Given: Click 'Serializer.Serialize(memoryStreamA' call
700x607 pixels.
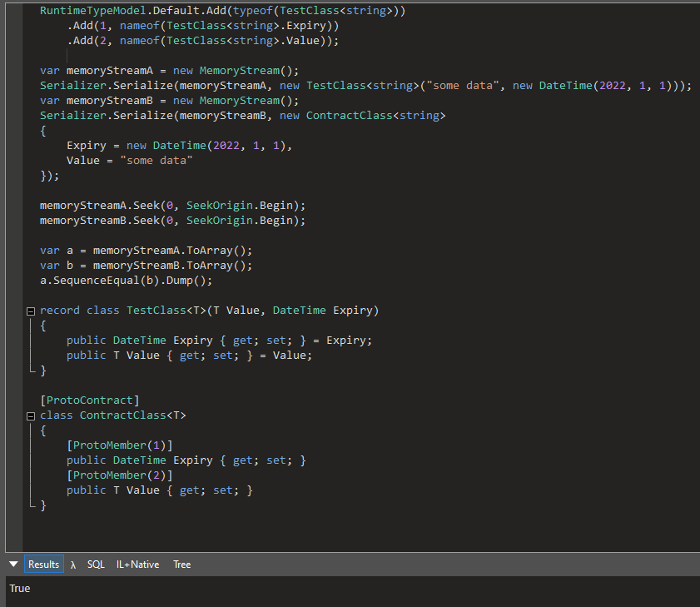Looking at the screenshot, I should 152,86.
